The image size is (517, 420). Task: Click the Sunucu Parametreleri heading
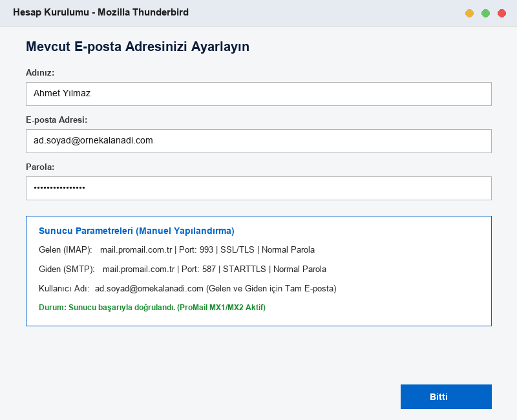pyautogui.click(x=136, y=231)
